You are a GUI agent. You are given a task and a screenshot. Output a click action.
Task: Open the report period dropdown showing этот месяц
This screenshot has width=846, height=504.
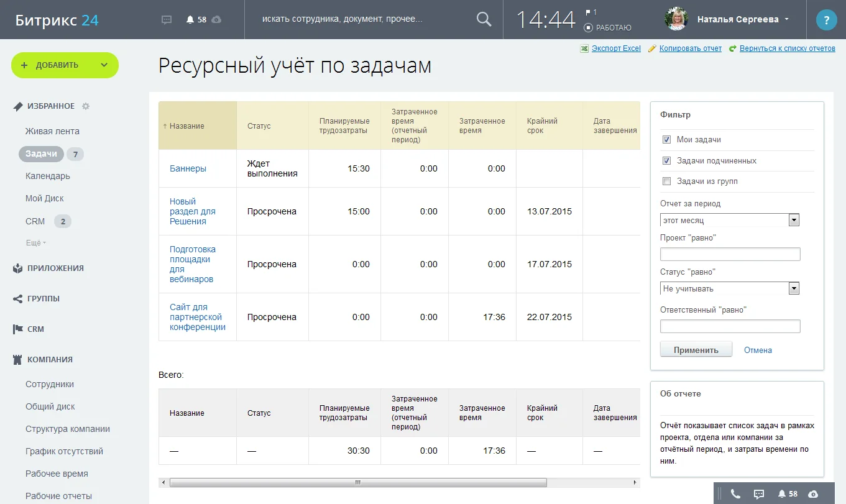pyautogui.click(x=794, y=219)
